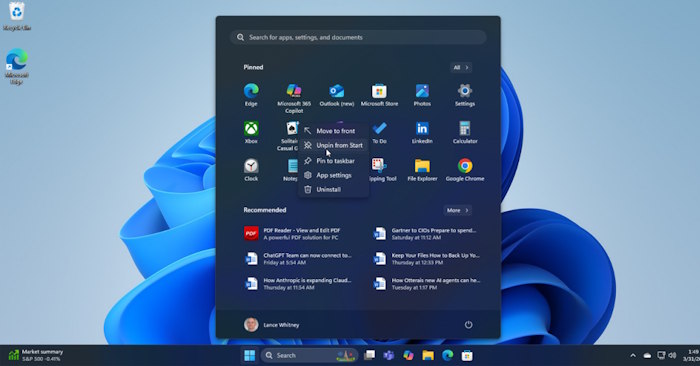Viewport: 700px width, 366px height.
Task: Launch the Xbox pinned app
Action: [x=251, y=132]
